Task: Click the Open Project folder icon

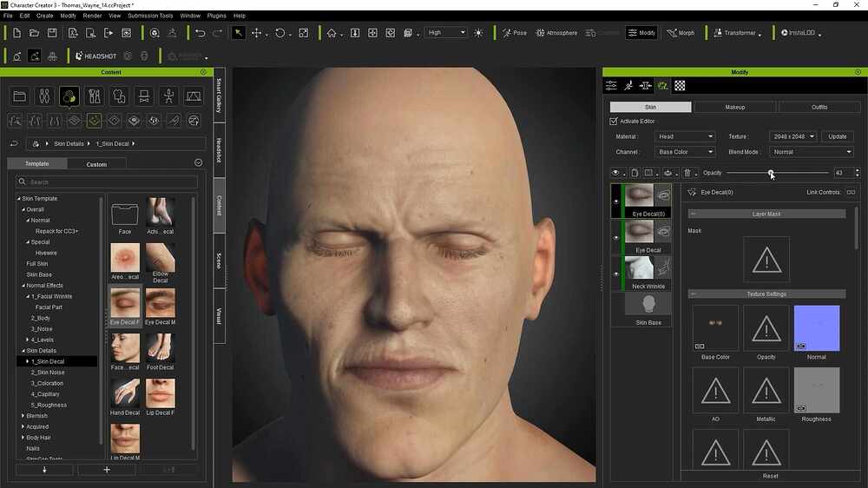Action: point(35,33)
